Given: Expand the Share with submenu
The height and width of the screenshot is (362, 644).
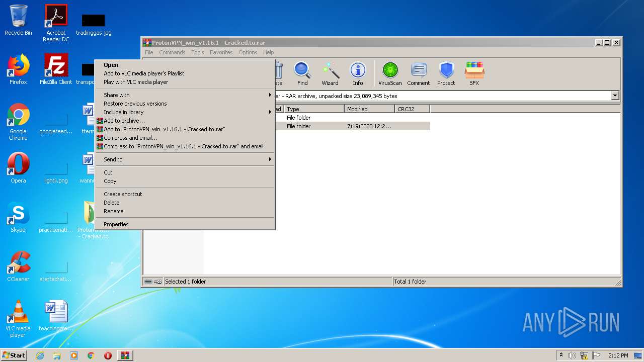Looking at the screenshot, I should (185, 95).
